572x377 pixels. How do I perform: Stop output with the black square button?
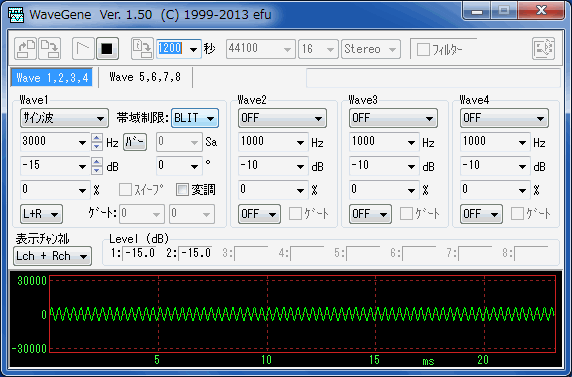(x=107, y=49)
